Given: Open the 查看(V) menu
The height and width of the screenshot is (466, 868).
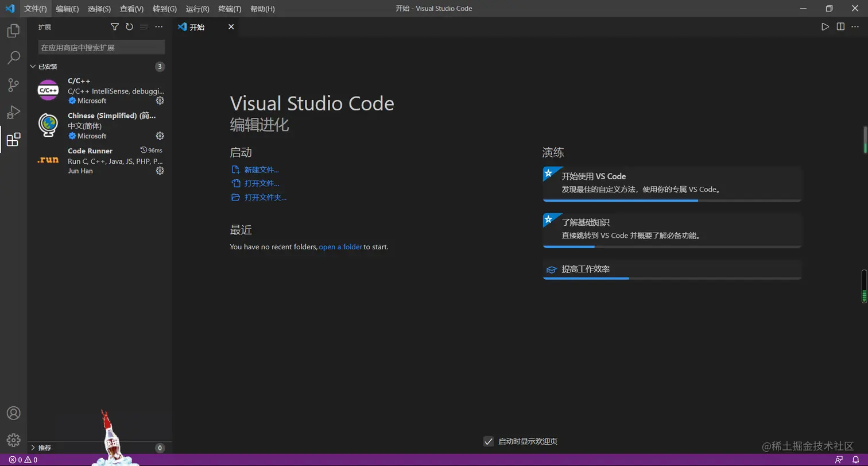Looking at the screenshot, I should click(132, 9).
